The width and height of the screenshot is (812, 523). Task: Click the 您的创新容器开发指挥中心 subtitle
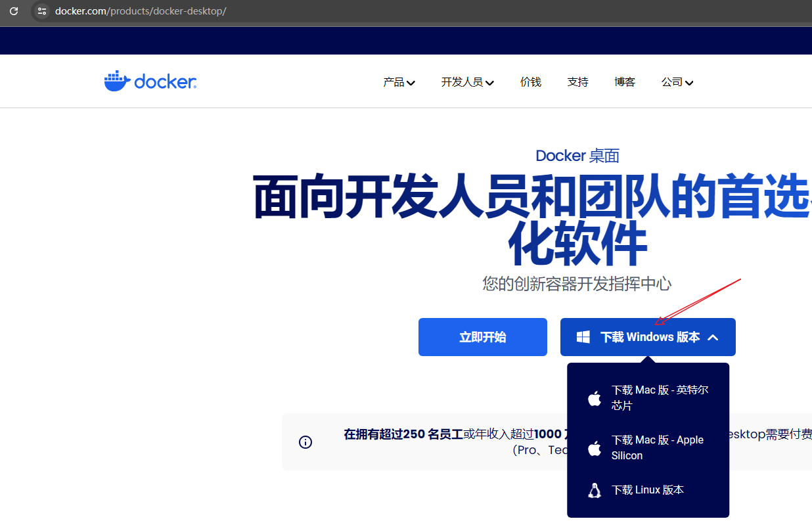point(577,284)
